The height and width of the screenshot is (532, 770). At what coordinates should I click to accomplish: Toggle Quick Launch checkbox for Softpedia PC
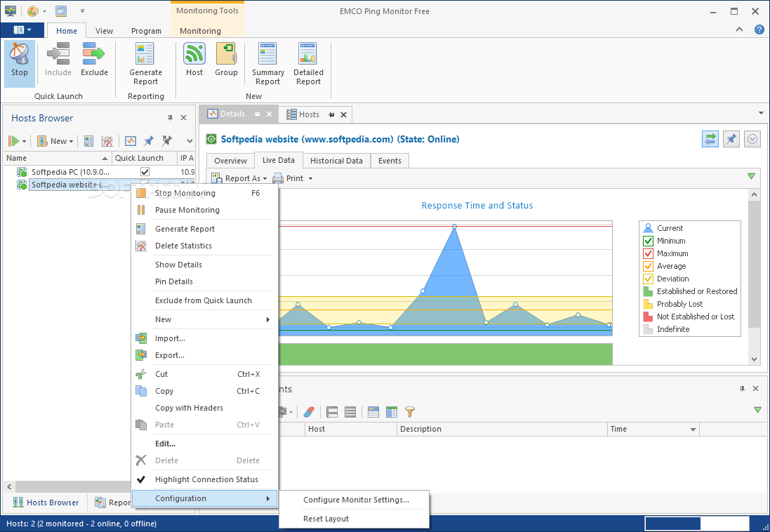145,171
